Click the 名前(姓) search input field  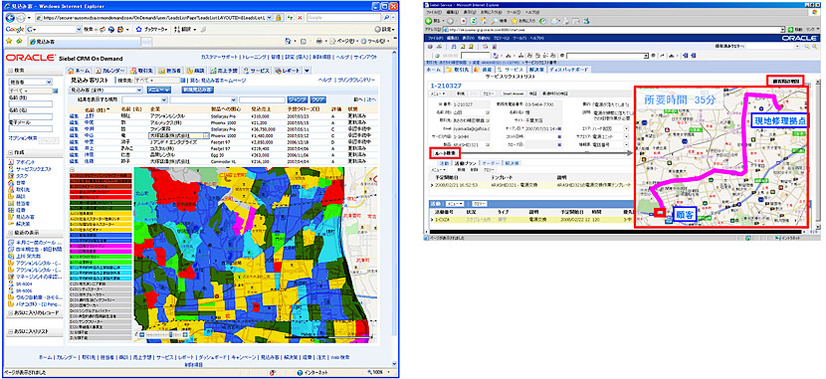(30, 104)
